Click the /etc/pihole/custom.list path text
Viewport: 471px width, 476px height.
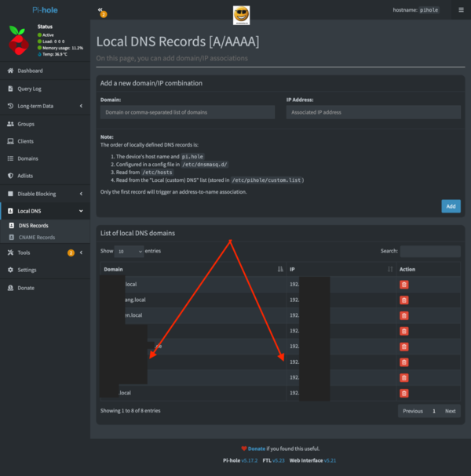pos(266,180)
